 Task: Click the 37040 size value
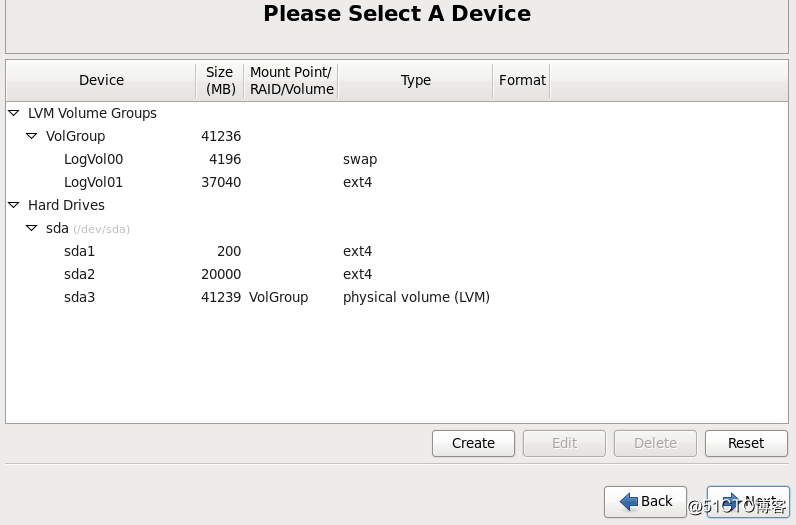click(221, 182)
